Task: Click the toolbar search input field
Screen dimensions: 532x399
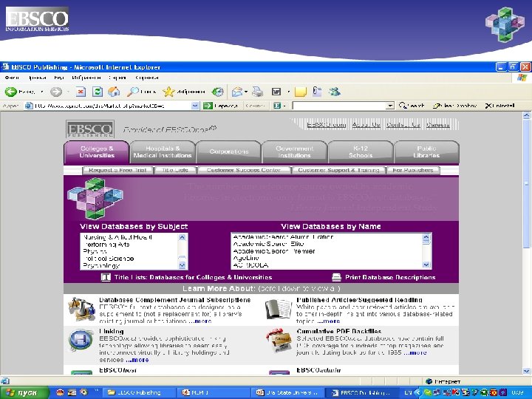Action: click(339, 106)
